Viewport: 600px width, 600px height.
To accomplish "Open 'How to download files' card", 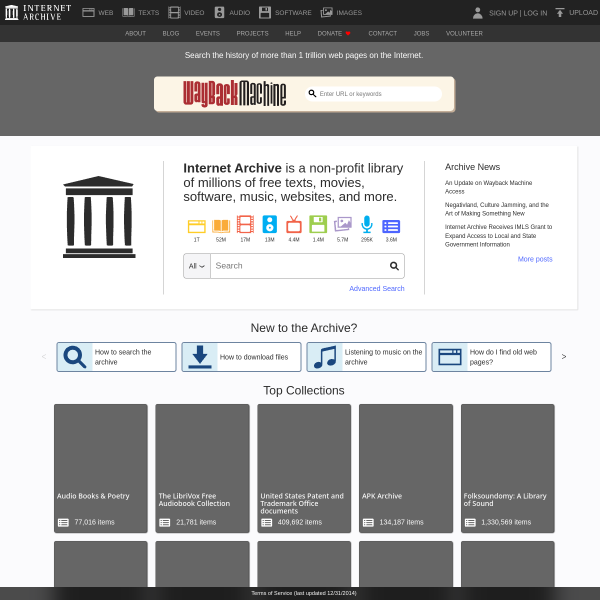I will (x=241, y=357).
